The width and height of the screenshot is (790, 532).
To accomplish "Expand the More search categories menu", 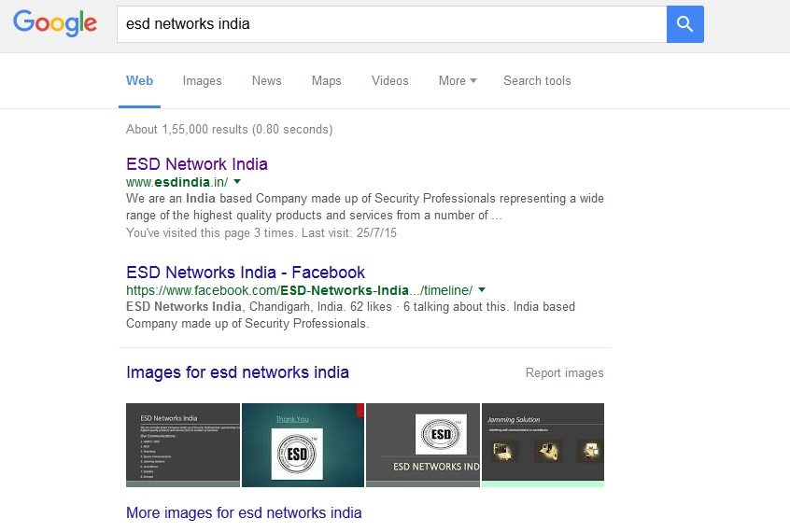I will coord(457,81).
